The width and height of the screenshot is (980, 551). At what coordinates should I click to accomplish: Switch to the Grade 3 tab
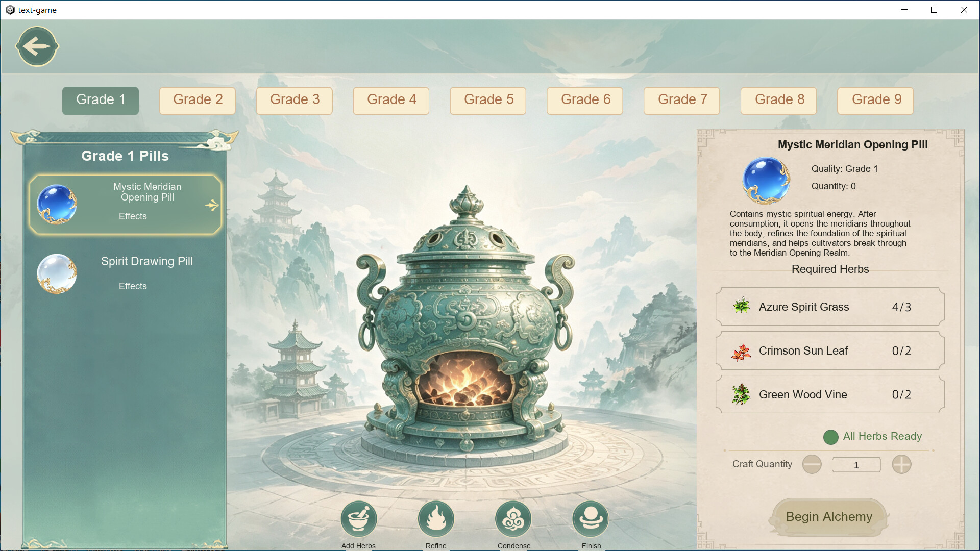coord(295,100)
